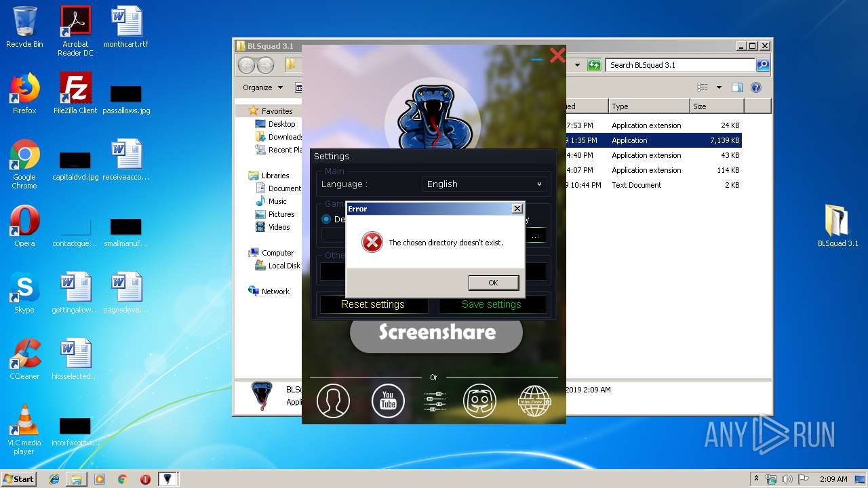
Task: Click the big Screenshare button
Action: (437, 332)
